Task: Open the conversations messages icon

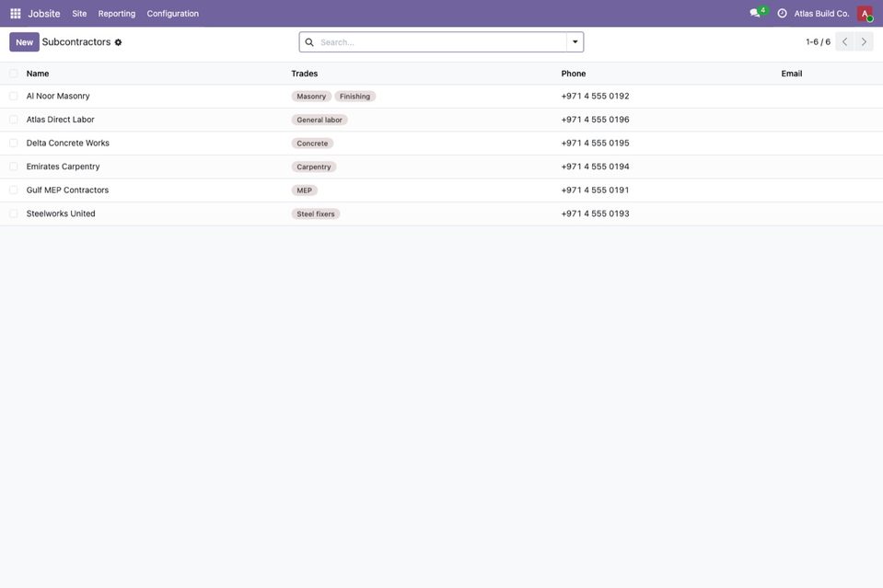Action: (755, 13)
